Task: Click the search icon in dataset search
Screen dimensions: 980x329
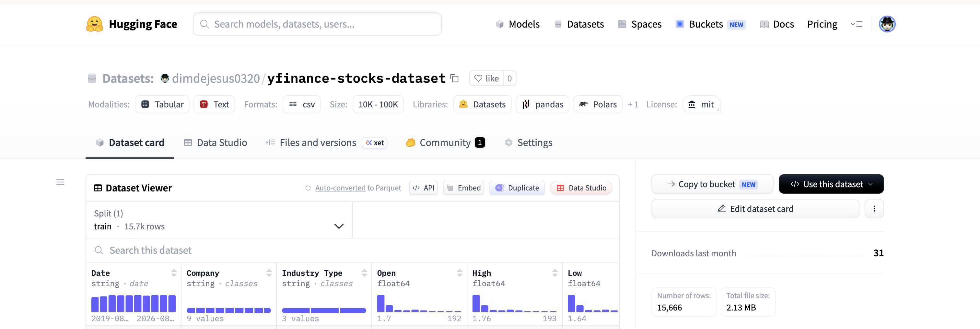Action: 99,250
